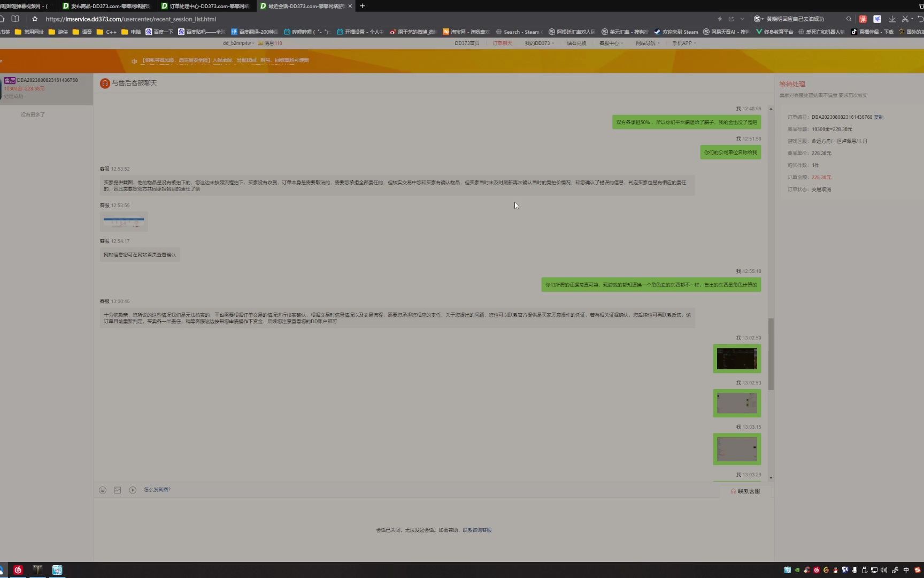This screenshot has height=578, width=924.
Task: Click the browser search magnifier icon
Action: click(x=849, y=19)
